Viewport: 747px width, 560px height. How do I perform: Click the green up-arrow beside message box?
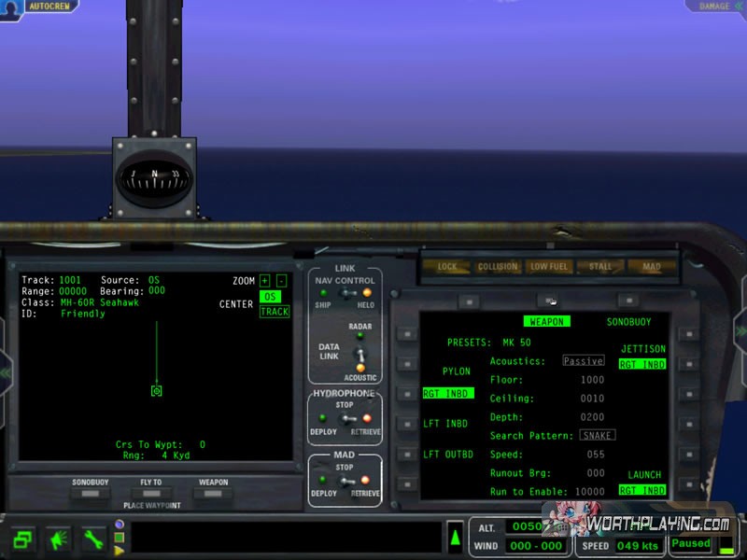455,537
